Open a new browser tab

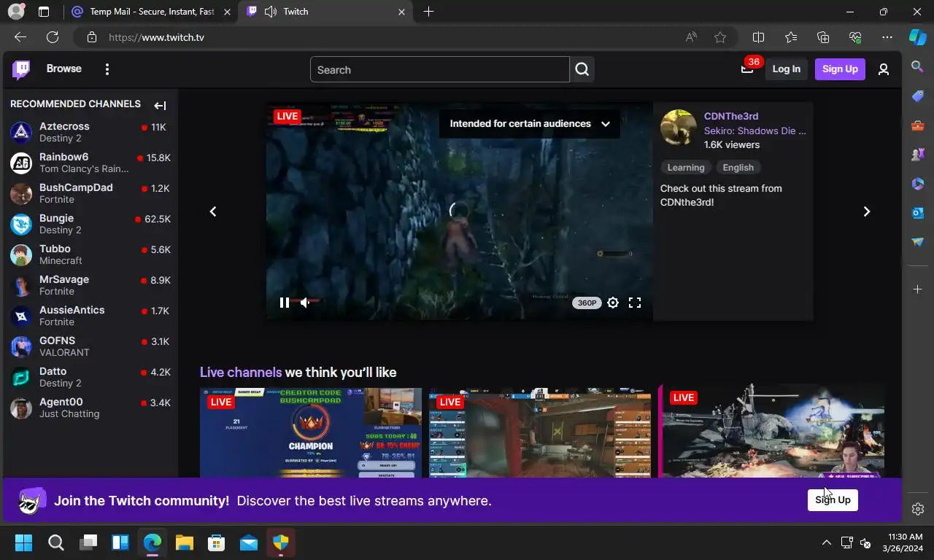(428, 12)
